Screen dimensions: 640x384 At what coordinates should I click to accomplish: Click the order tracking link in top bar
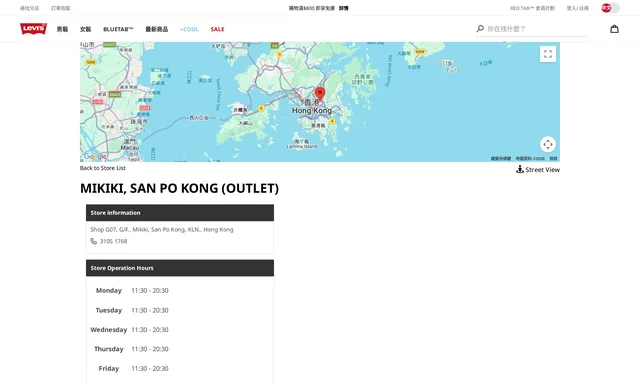pyautogui.click(x=60, y=8)
